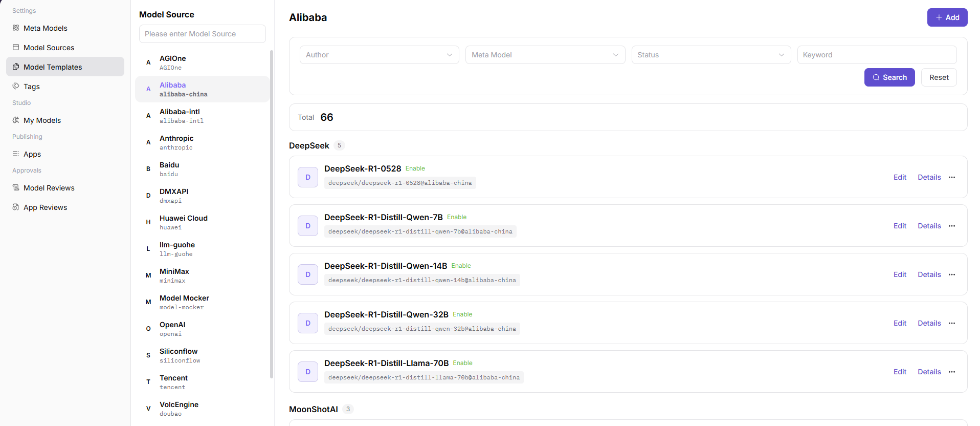
Task: Reset the filter fields
Action: coord(939,77)
